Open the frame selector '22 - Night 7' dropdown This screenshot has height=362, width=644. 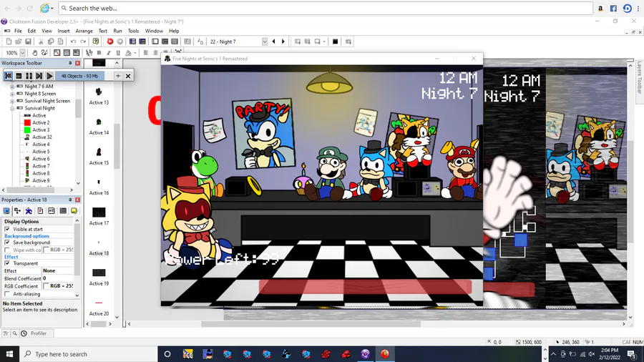pyautogui.click(x=265, y=41)
